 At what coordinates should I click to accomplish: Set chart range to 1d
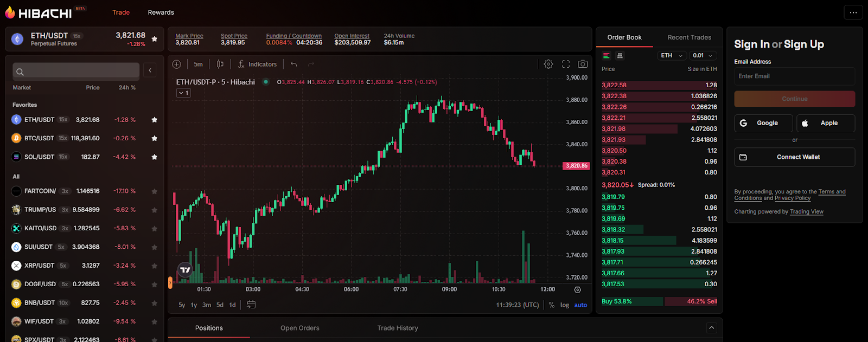pos(232,305)
